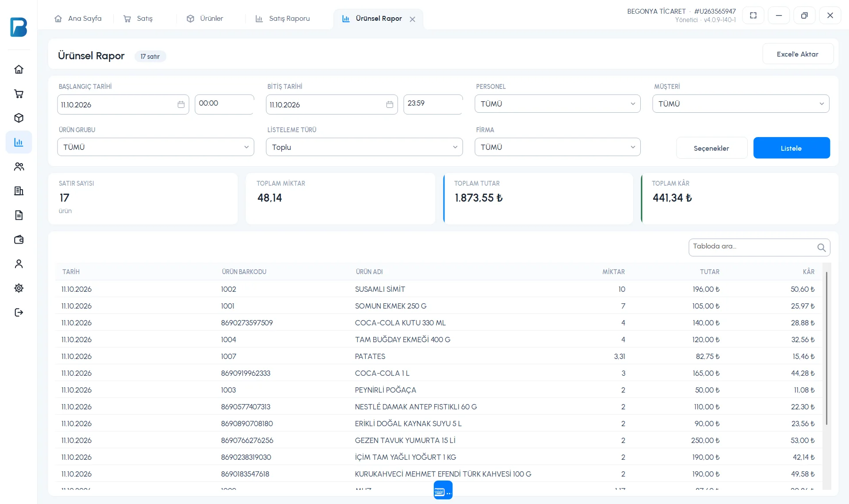Toggle the fullscreen icon in title bar
849x504 pixels.
click(753, 15)
